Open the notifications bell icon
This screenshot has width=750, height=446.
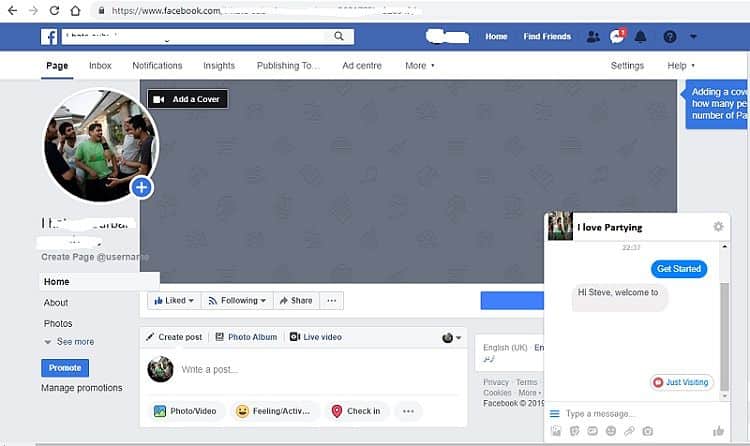click(640, 36)
